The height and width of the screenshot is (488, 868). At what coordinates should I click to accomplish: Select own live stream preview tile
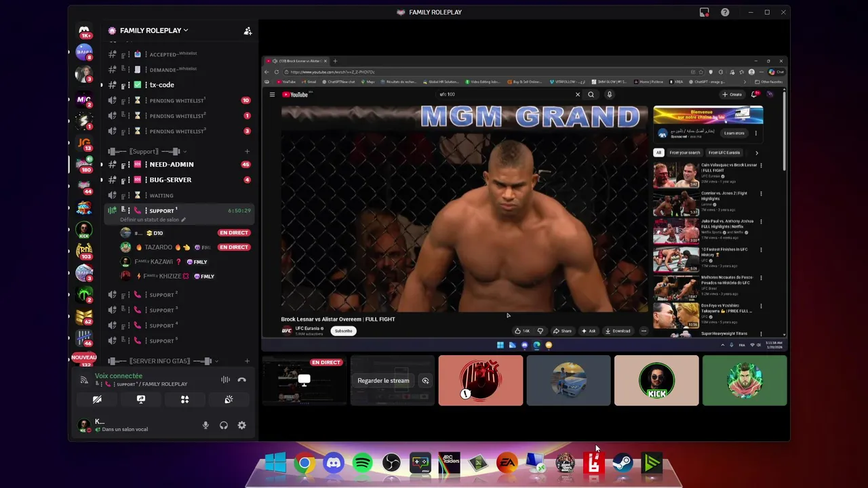(304, 380)
